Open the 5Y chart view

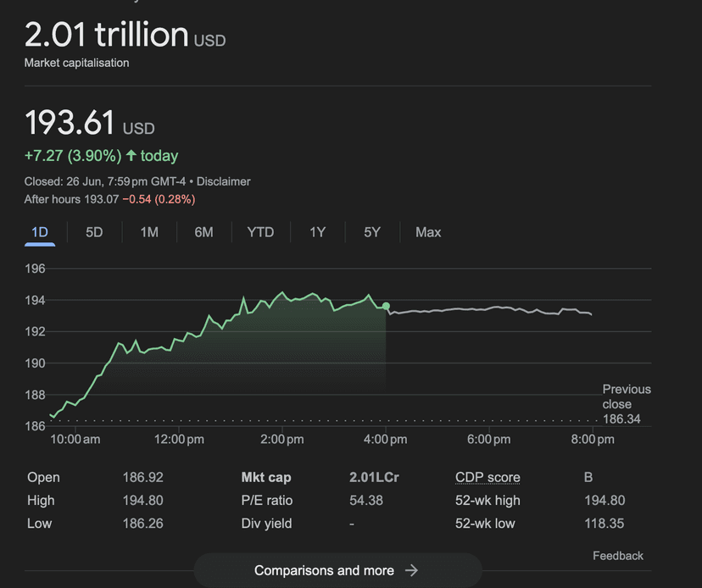coord(372,232)
